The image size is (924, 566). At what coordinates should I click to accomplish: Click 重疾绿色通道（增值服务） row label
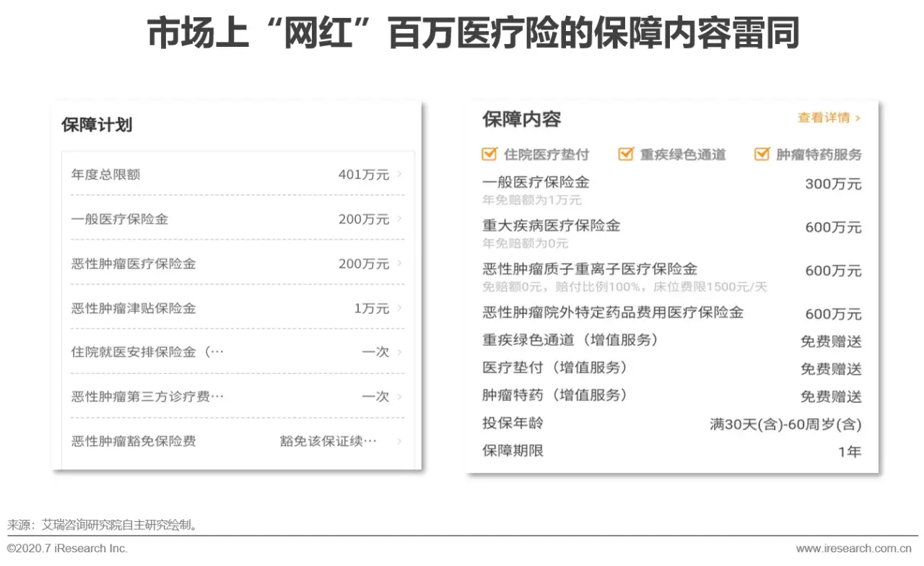pyautogui.click(x=570, y=340)
